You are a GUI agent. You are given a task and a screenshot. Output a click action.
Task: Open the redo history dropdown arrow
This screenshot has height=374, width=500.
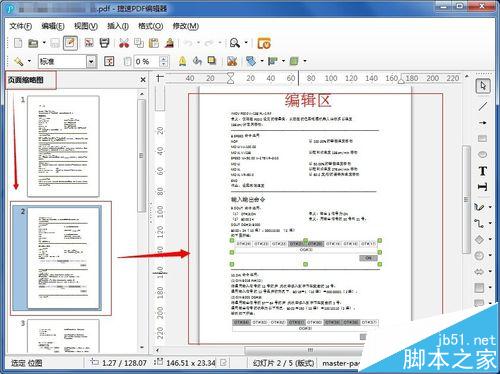tap(220, 43)
